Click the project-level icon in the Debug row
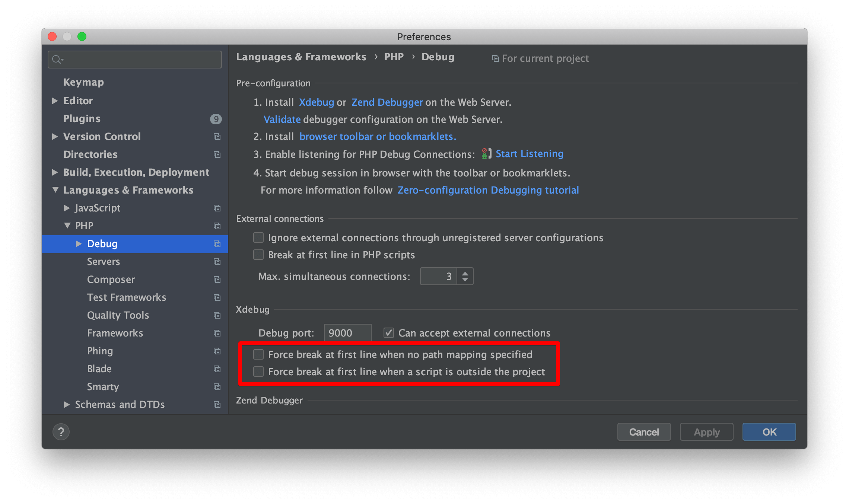Screen dimensions: 849x504 tap(217, 244)
